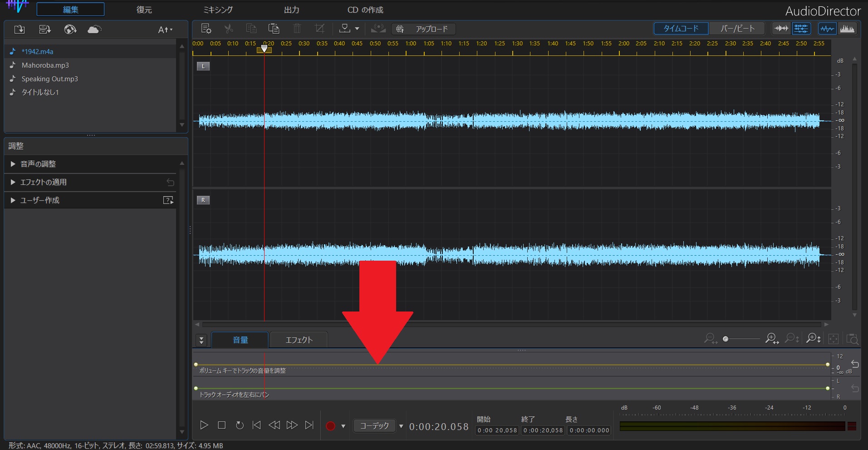Toggle バー/ビート timeline mode
The width and height of the screenshot is (868, 450).
coord(736,28)
